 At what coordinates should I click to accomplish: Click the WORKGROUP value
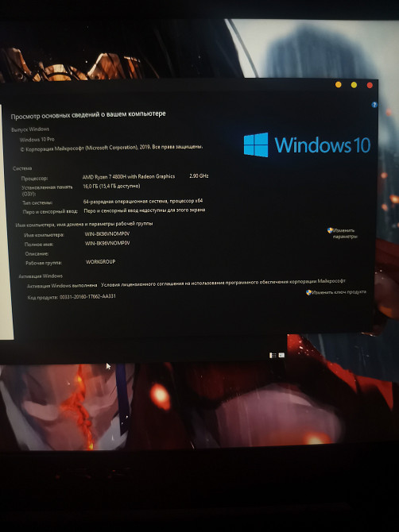100,262
